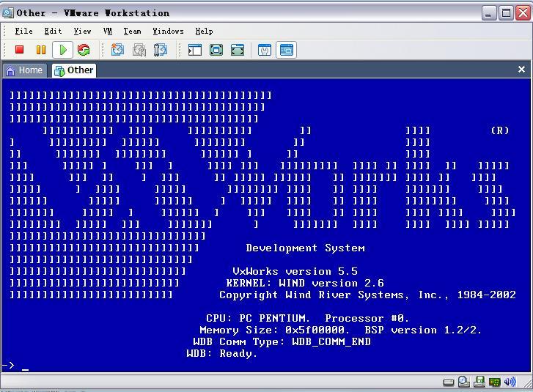
Task: Click the Copyright Wind River Systems line
Action: [367, 295]
